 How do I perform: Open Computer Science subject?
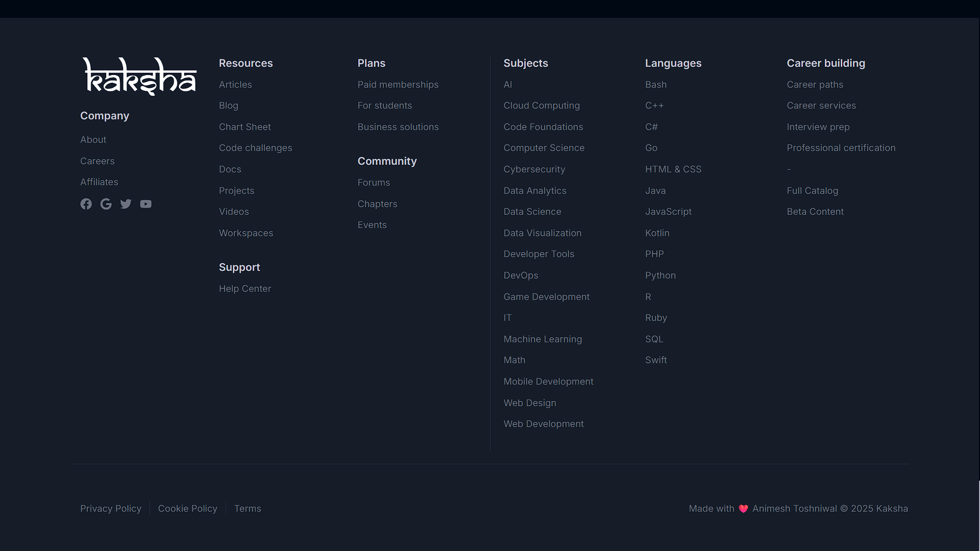(x=544, y=148)
